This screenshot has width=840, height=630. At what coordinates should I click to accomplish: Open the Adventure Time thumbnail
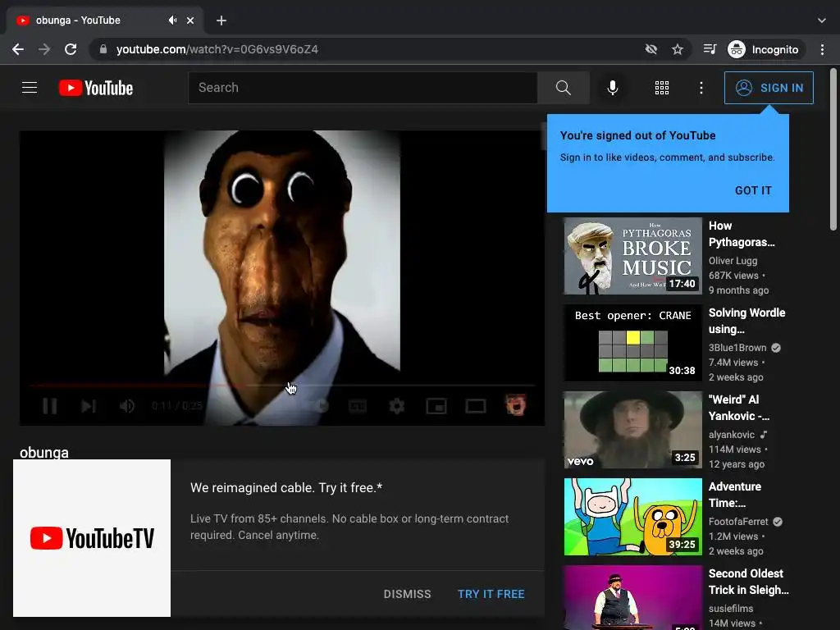click(x=632, y=517)
